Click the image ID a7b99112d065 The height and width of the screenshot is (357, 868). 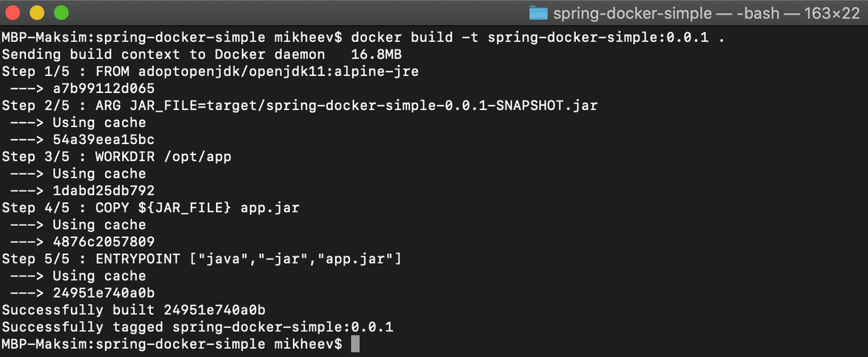click(104, 88)
